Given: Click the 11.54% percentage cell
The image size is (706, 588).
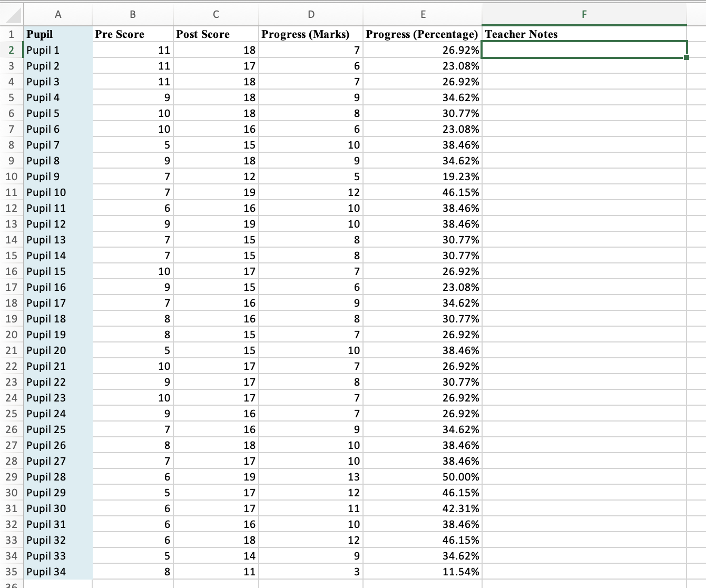Looking at the screenshot, I should click(x=422, y=572).
